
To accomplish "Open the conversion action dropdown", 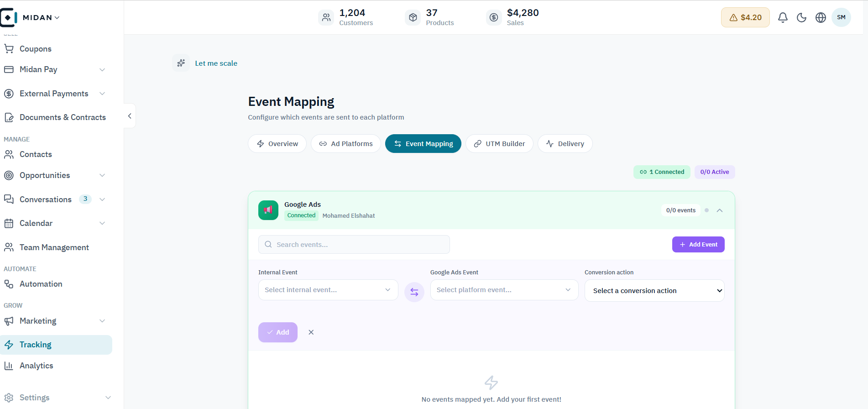I will coord(654,291).
